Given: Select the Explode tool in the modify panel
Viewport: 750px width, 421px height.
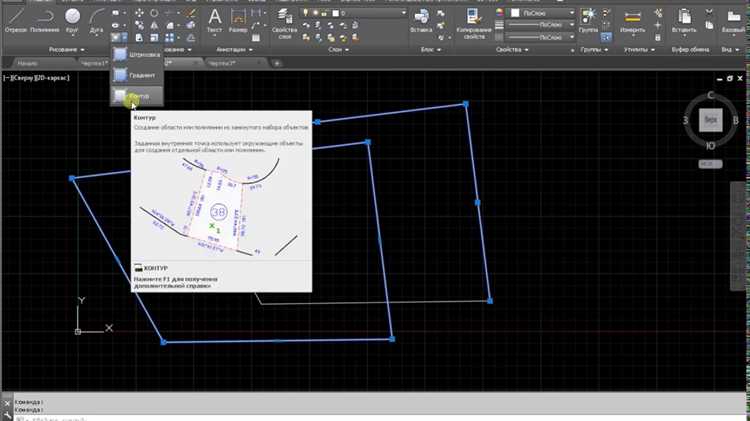Looking at the screenshot, I should coord(190,25).
